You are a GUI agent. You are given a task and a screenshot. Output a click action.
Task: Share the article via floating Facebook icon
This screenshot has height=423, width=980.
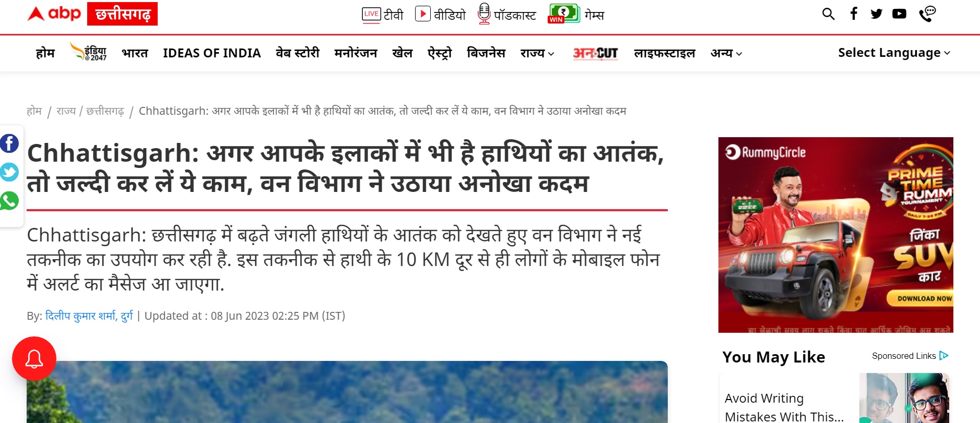point(9,143)
